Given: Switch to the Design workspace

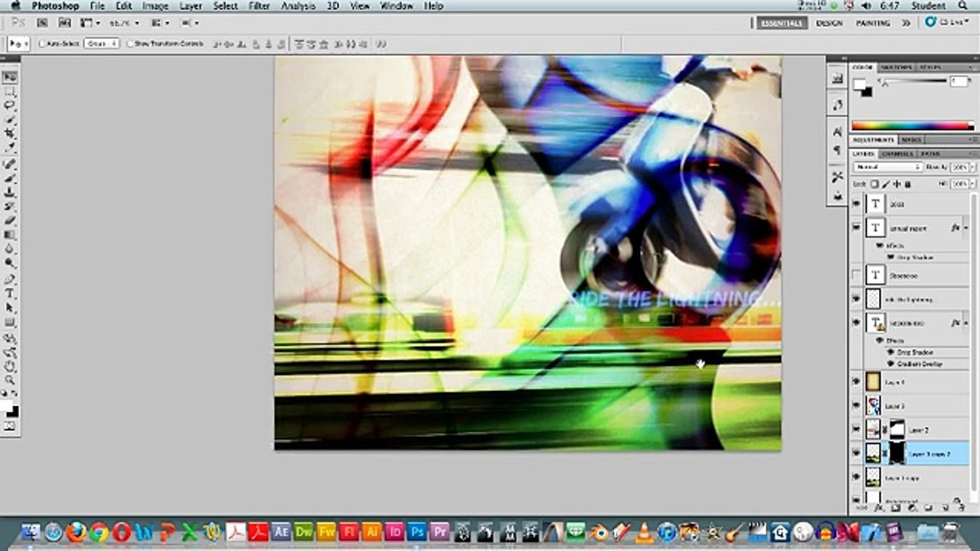Looking at the screenshot, I should 829,23.
